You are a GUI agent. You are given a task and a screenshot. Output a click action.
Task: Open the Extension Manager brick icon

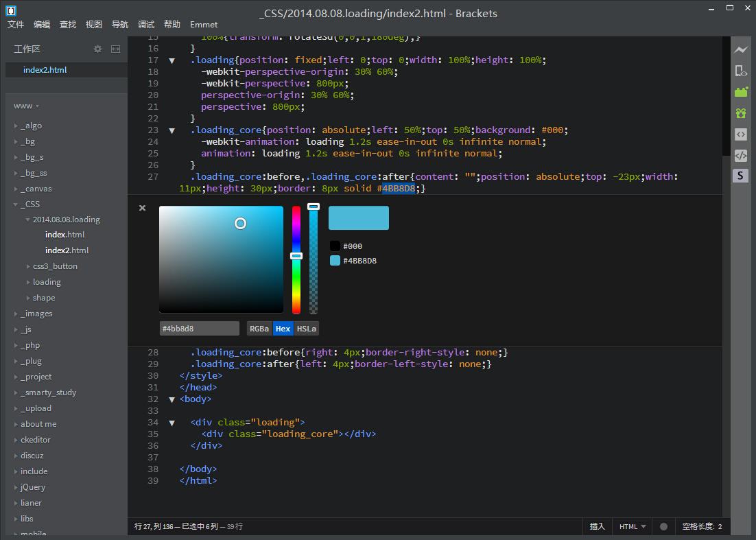pyautogui.click(x=740, y=92)
